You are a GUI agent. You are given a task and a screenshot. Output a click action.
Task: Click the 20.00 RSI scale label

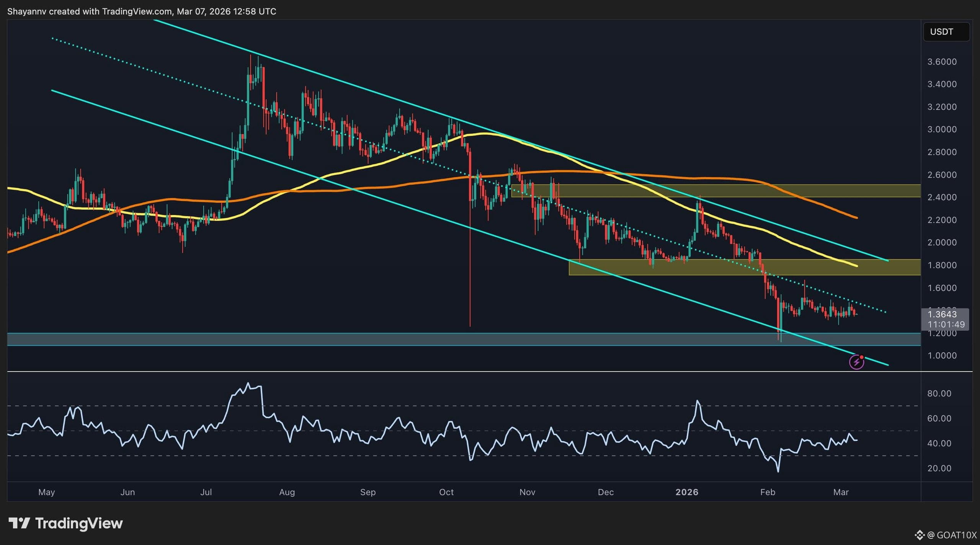click(939, 468)
